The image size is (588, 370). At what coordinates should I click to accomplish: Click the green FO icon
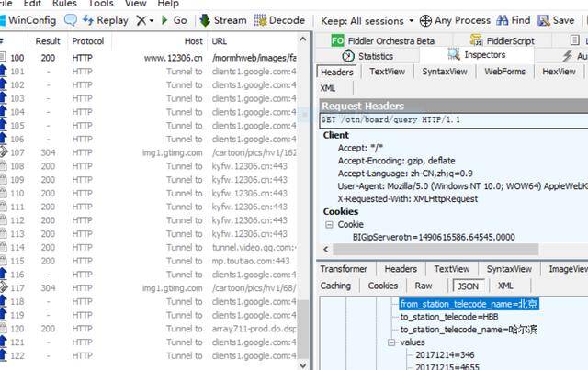pyautogui.click(x=337, y=40)
